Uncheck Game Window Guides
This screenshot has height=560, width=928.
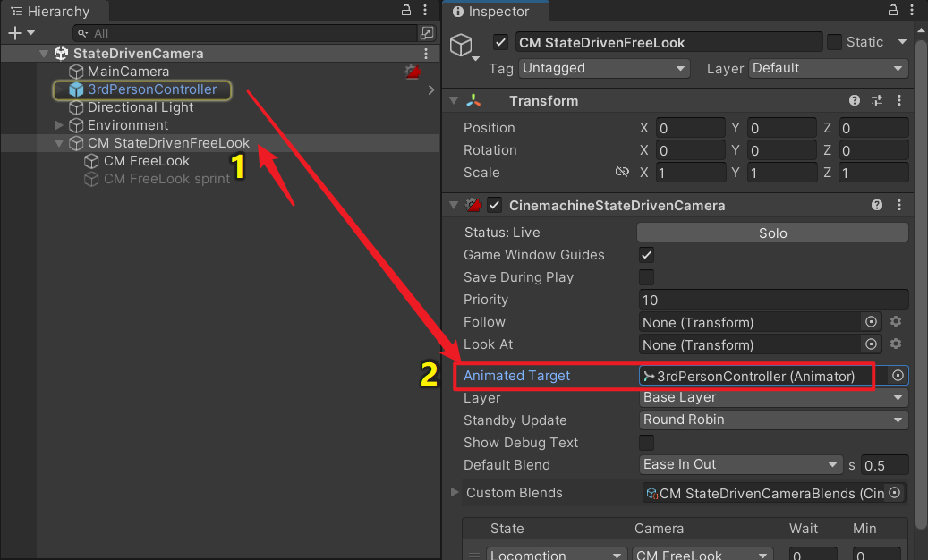click(646, 255)
